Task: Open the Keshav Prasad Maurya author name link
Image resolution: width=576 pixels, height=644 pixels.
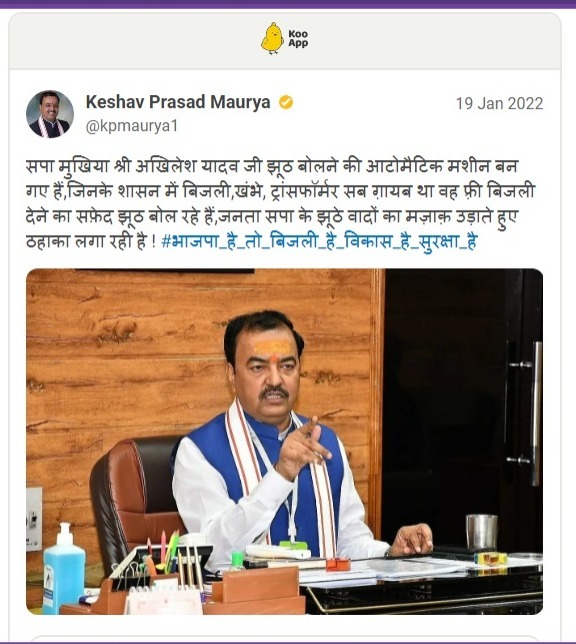Action: click(178, 102)
